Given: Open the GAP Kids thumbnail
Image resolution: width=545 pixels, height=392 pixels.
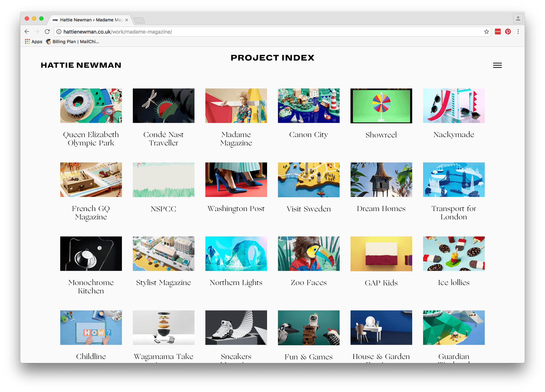Looking at the screenshot, I should click(381, 253).
